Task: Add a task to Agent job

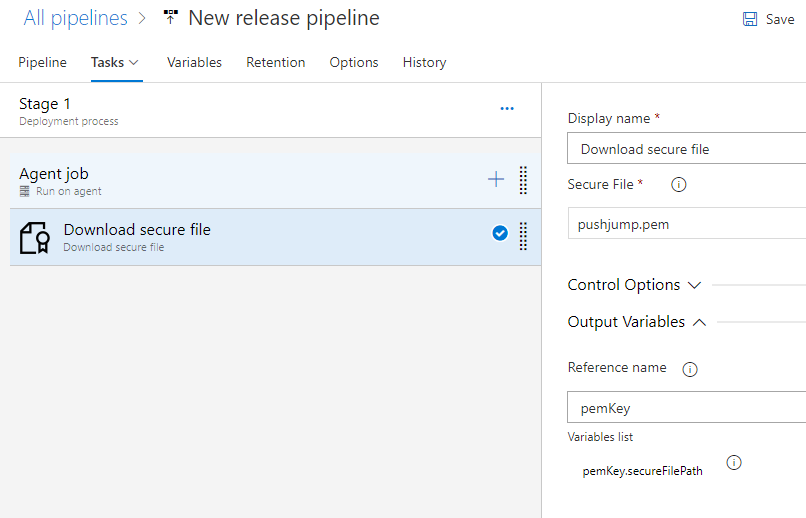Action: (x=496, y=180)
